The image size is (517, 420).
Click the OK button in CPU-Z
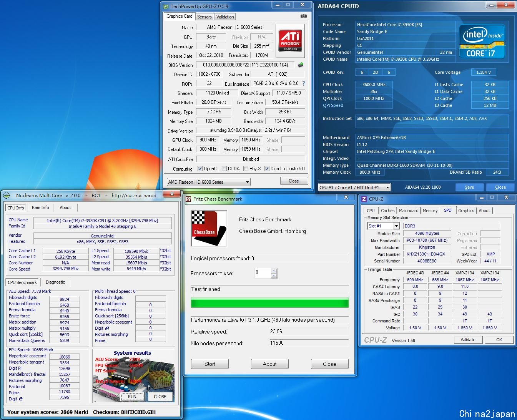(499, 340)
